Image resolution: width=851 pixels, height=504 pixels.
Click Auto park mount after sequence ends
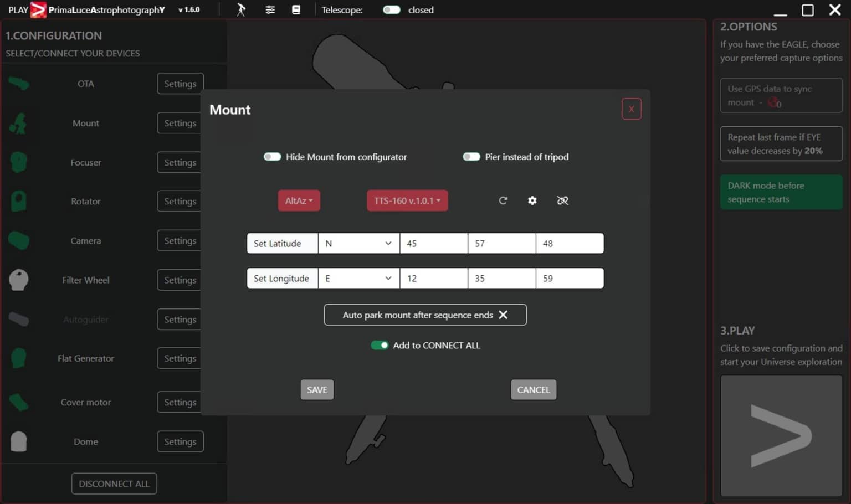pyautogui.click(x=425, y=315)
